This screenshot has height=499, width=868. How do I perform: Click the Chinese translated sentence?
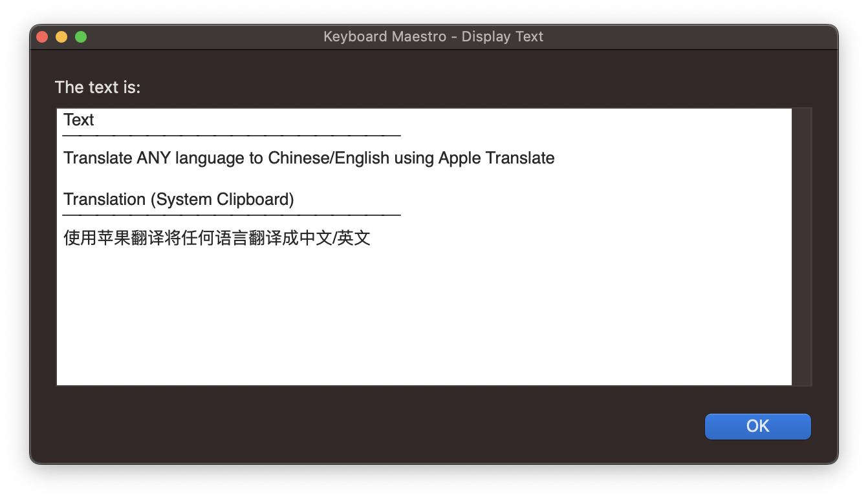pos(217,238)
